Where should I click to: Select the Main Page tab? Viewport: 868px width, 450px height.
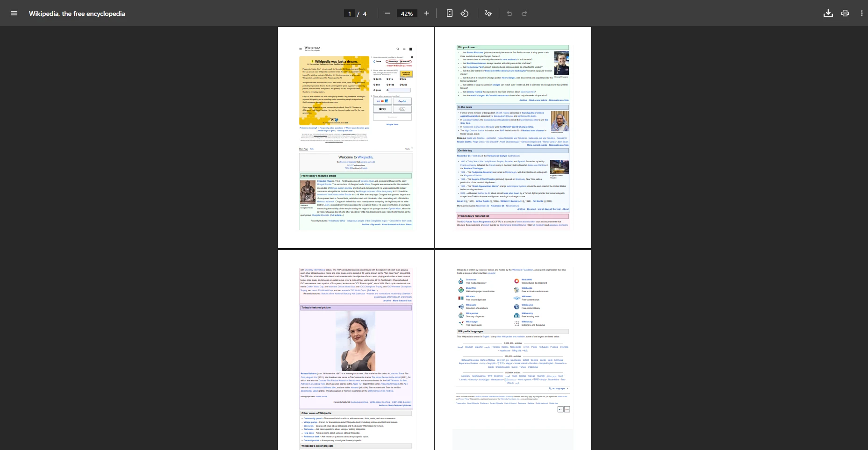(303, 149)
